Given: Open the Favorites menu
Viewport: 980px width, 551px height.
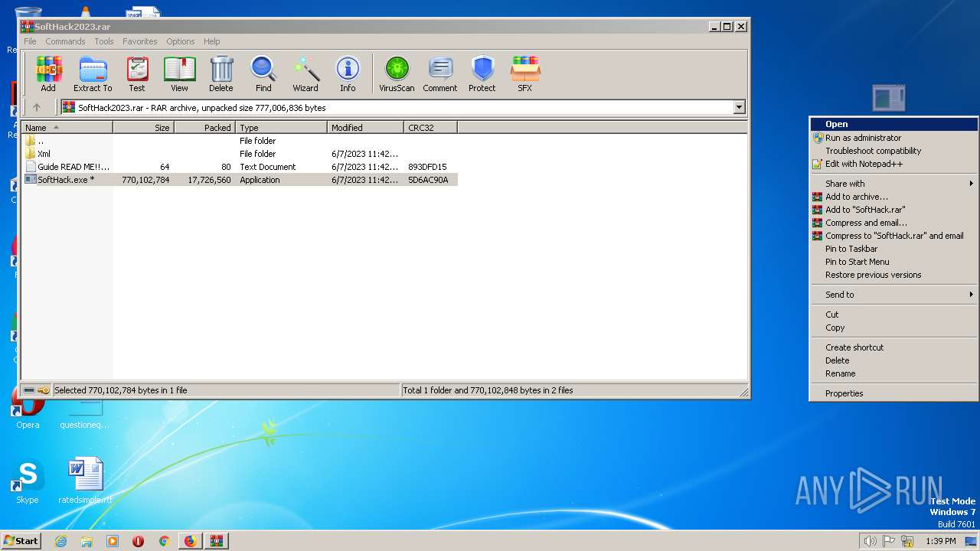Looking at the screenshot, I should tap(140, 41).
